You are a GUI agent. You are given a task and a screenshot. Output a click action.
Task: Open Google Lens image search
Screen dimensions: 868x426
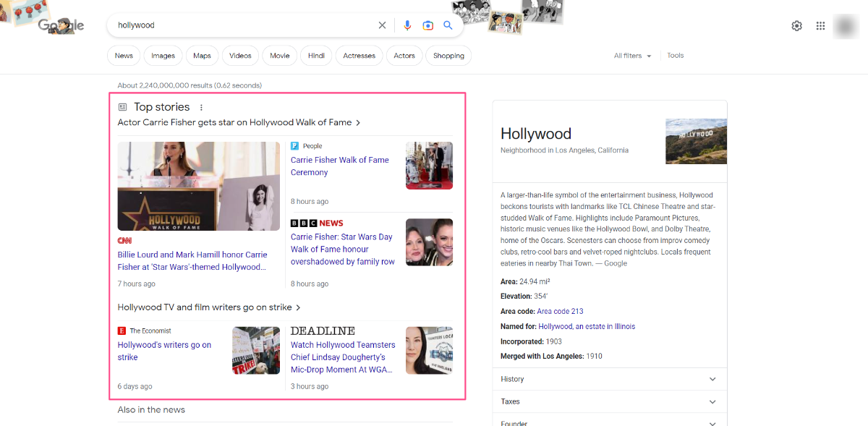427,25
